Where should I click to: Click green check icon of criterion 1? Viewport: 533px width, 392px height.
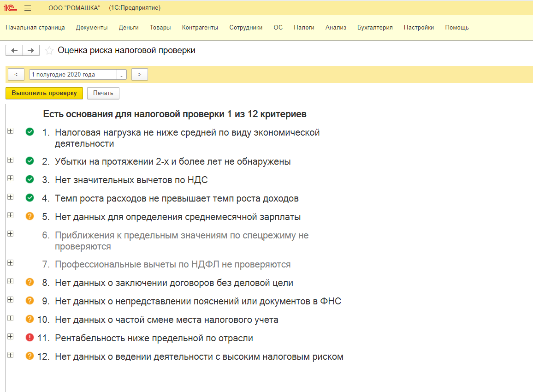tap(30, 131)
